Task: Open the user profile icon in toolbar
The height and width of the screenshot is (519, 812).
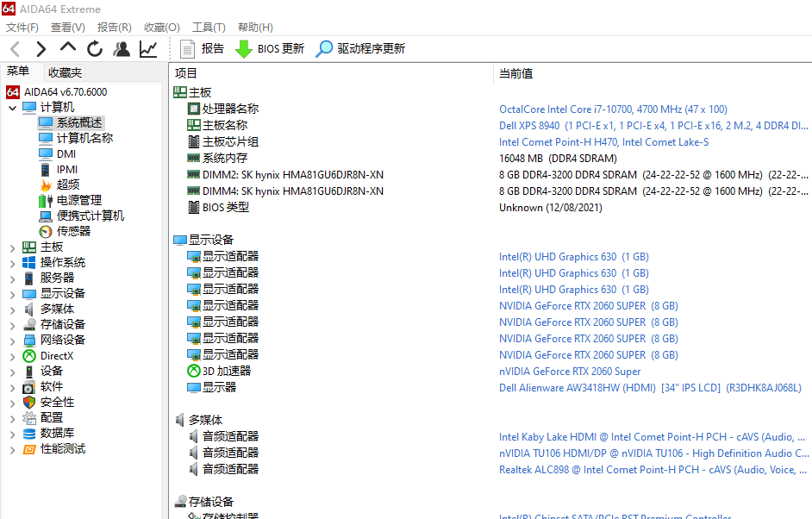Action: [x=122, y=49]
